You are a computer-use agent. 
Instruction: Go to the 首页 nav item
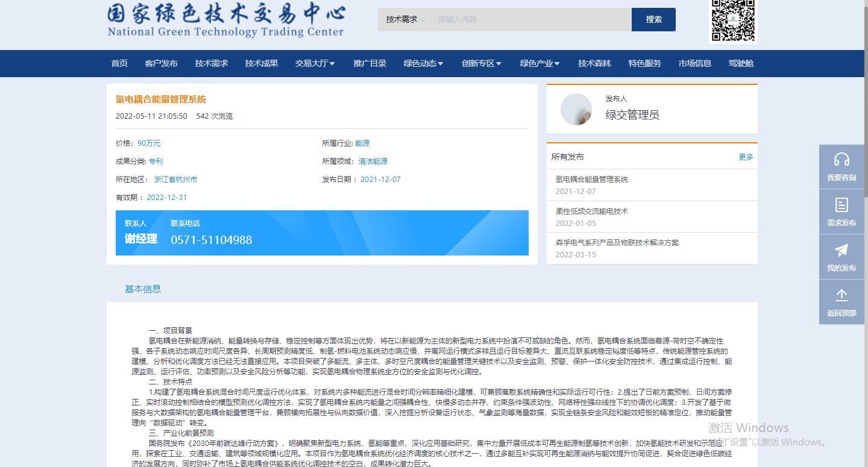click(x=119, y=63)
